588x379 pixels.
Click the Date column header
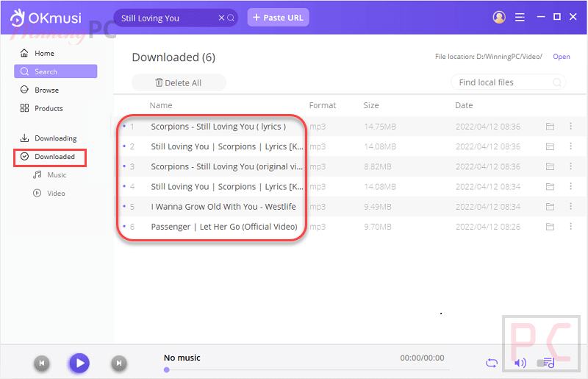(464, 105)
